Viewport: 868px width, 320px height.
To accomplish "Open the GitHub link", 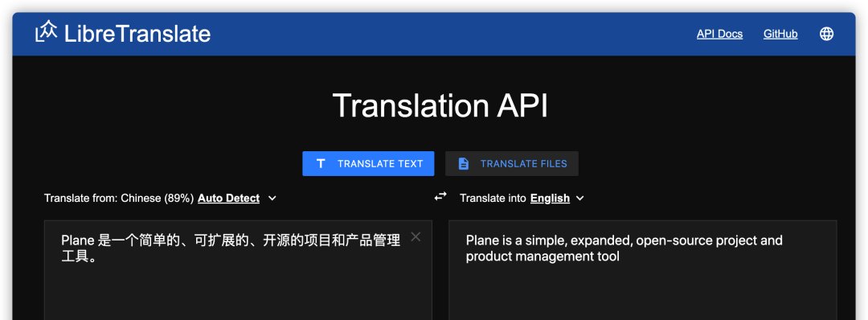I will 780,34.
